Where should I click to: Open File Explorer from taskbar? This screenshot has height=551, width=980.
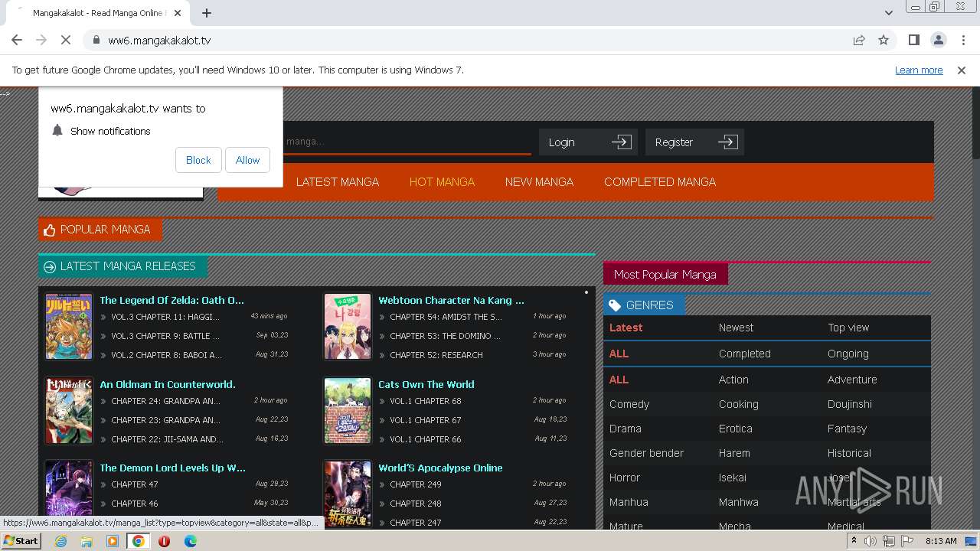(87, 541)
